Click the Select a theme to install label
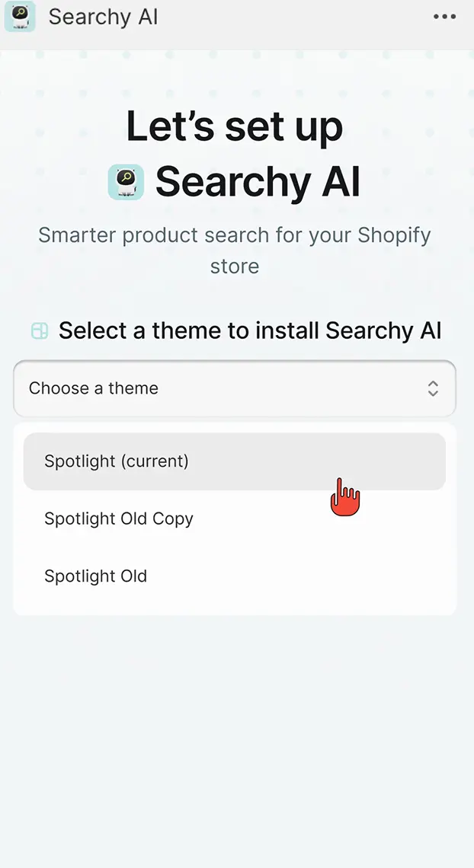 (250, 331)
